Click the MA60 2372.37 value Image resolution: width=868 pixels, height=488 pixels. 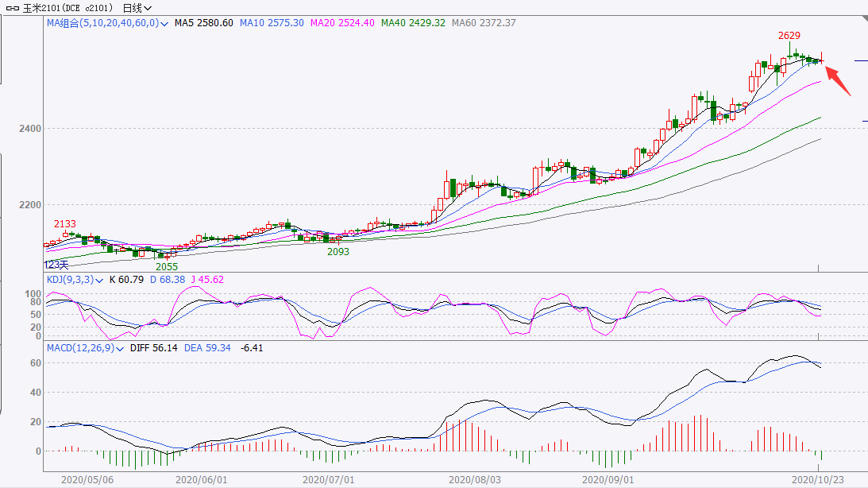484,23
